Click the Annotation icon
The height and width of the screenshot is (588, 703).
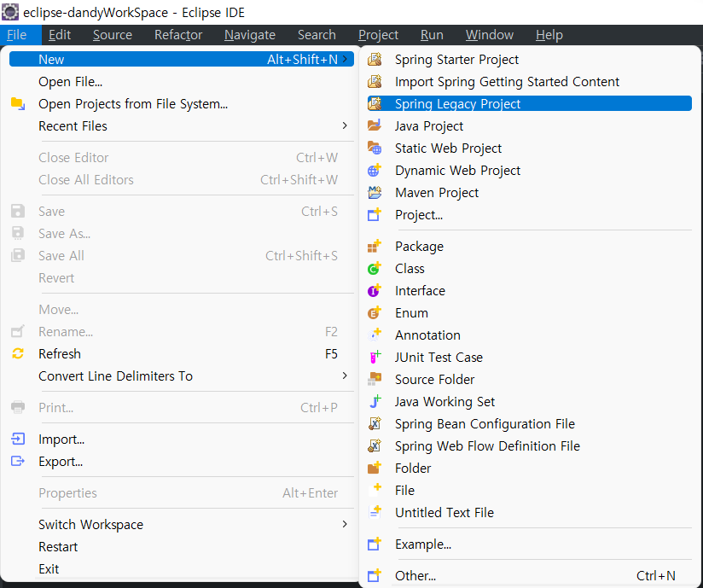click(375, 335)
